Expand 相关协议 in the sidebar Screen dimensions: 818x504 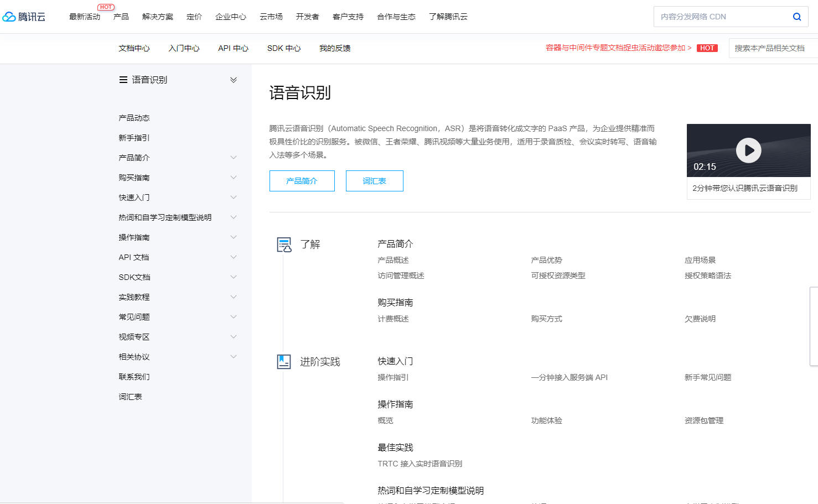[234, 357]
